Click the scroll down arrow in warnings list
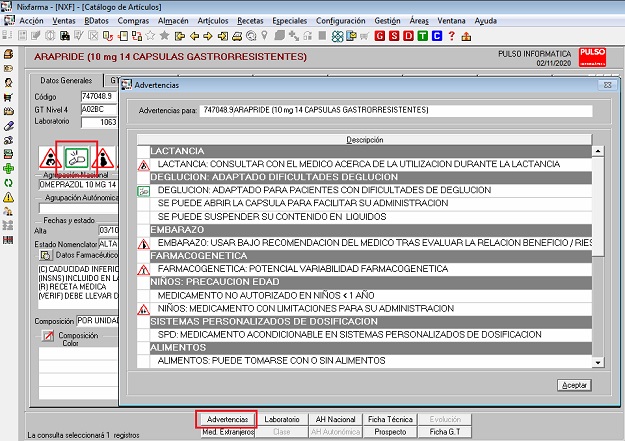Screen dimensions: 625x441 click(598, 362)
